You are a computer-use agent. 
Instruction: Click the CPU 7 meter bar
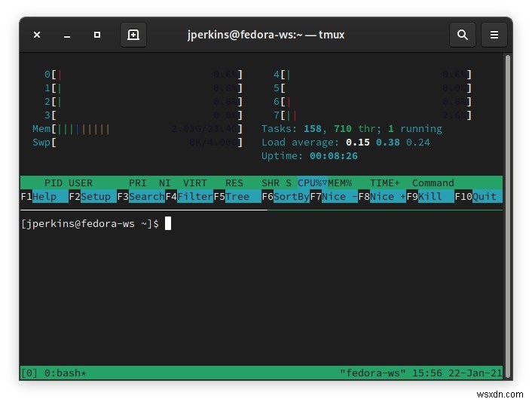pos(372,115)
